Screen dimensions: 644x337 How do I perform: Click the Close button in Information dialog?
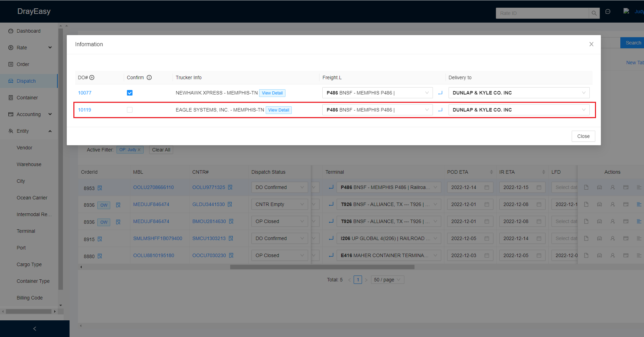583,136
